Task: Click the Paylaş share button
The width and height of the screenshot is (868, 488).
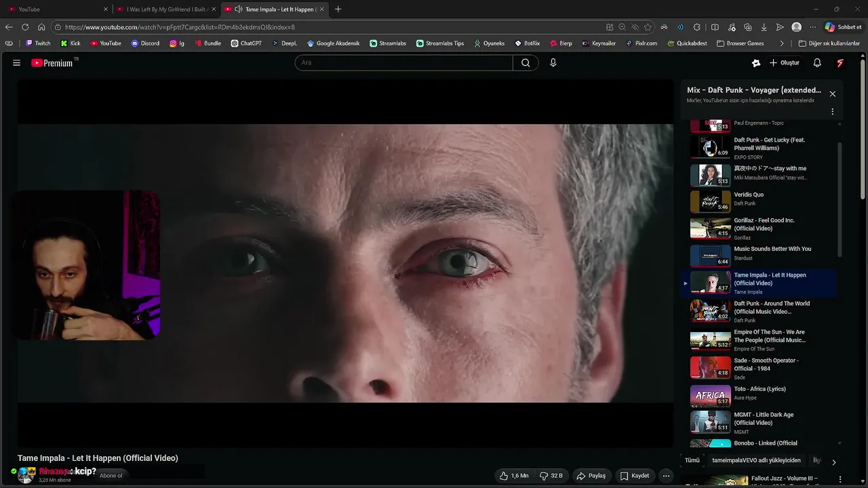Action: coord(591,476)
